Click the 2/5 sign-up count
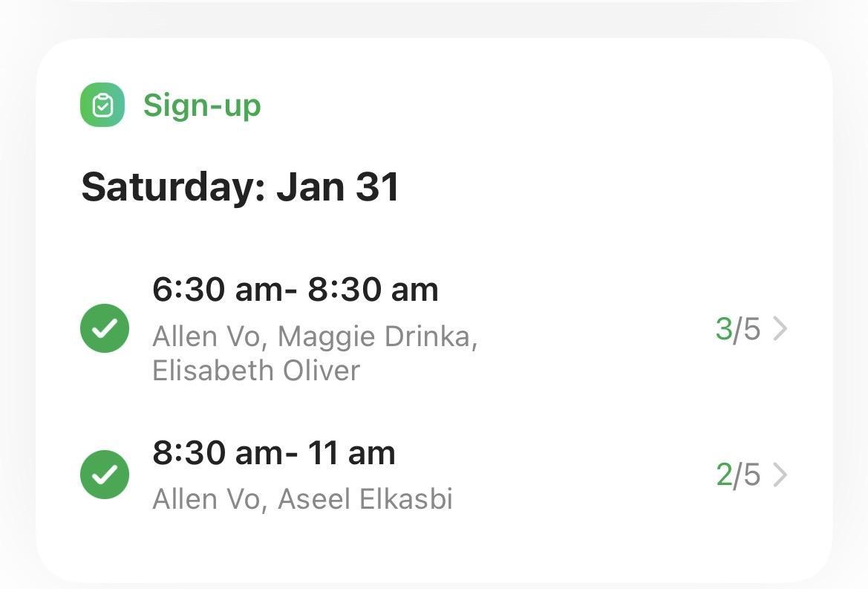This screenshot has width=868, height=589. tap(738, 475)
